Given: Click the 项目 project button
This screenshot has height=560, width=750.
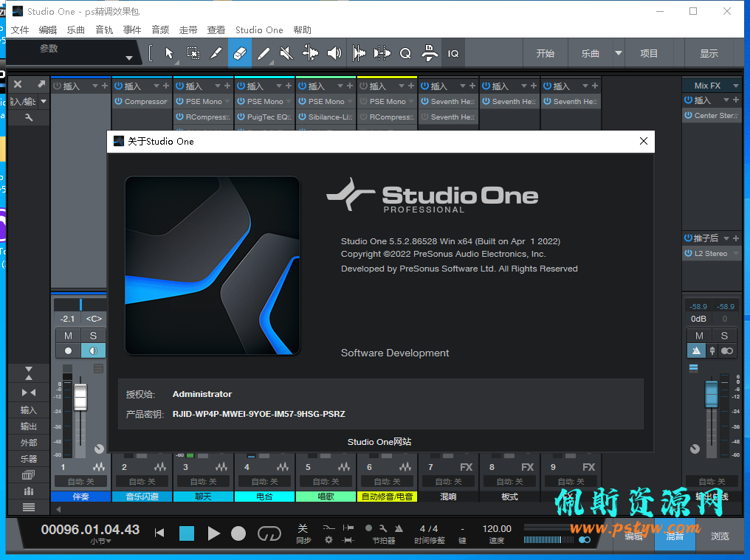Looking at the screenshot, I should (x=649, y=53).
